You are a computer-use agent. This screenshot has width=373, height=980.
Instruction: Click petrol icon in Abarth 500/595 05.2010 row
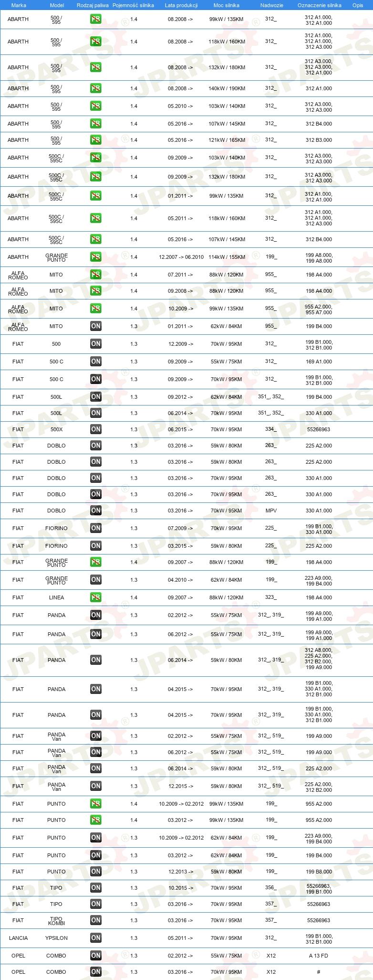coord(95,106)
